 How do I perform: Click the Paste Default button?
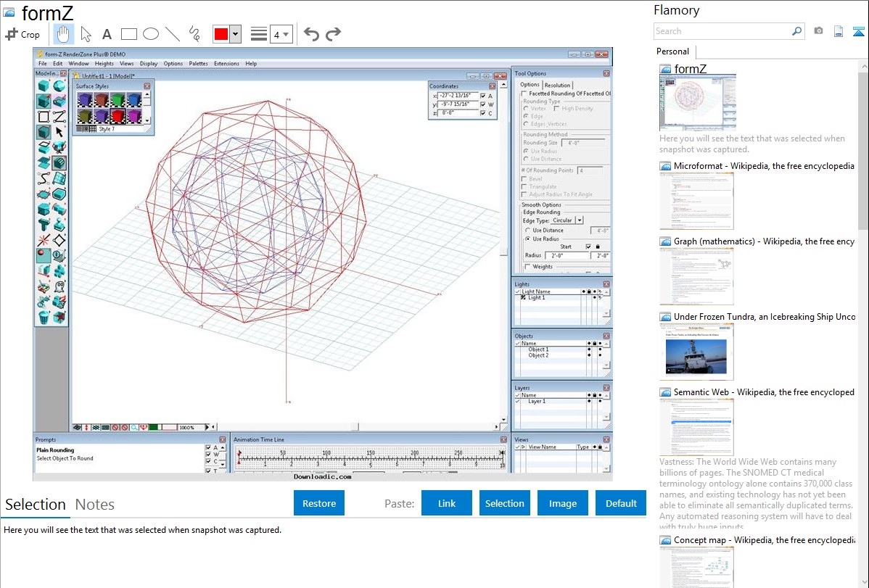(621, 503)
